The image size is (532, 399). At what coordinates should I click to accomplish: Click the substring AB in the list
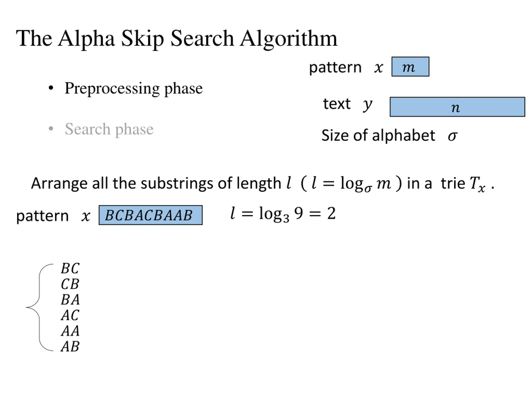[x=70, y=347]
